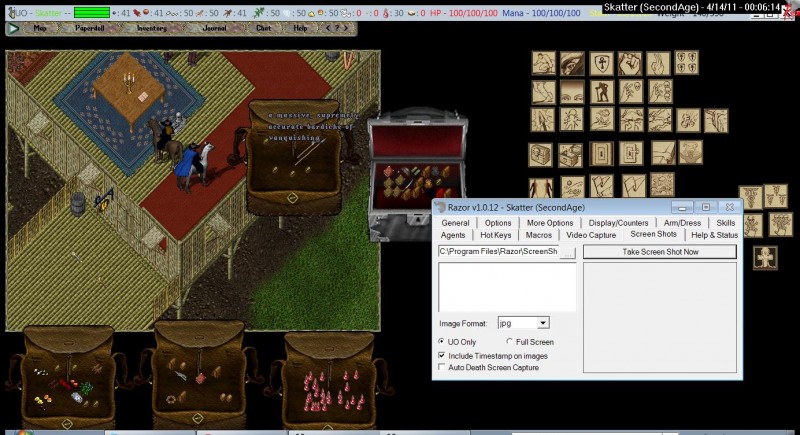
Task: Enable Auto Death Screen Capture
Action: point(444,368)
